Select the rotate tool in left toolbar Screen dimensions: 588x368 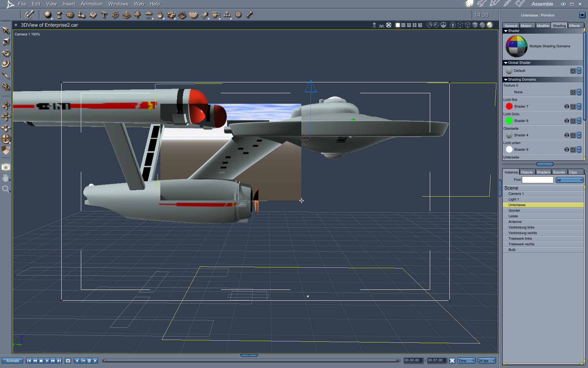pyautogui.click(x=6, y=53)
